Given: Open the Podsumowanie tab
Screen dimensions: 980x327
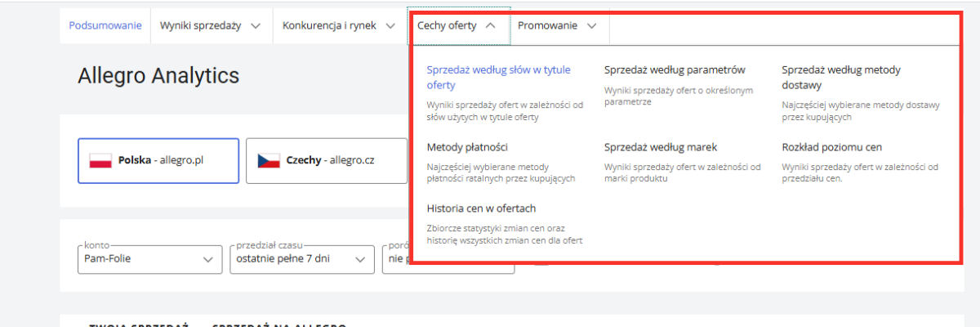Looking at the screenshot, I should click(105, 25).
